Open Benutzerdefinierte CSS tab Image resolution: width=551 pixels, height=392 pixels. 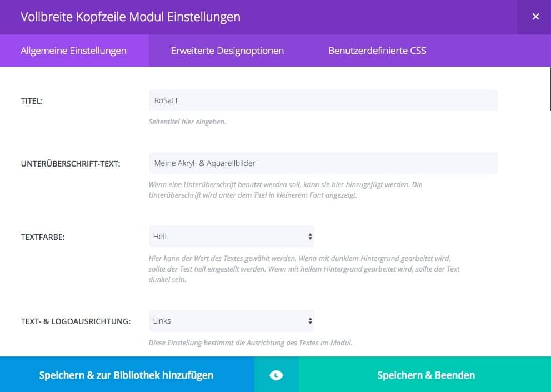point(377,51)
